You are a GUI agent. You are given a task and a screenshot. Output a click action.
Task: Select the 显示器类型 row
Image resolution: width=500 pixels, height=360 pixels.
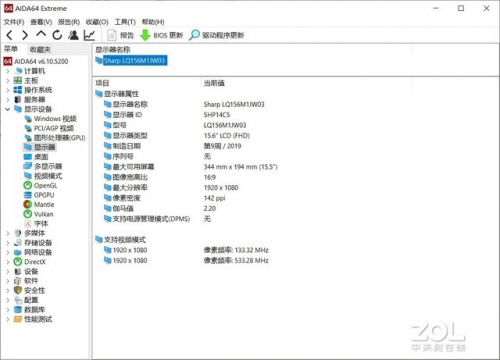177,136
